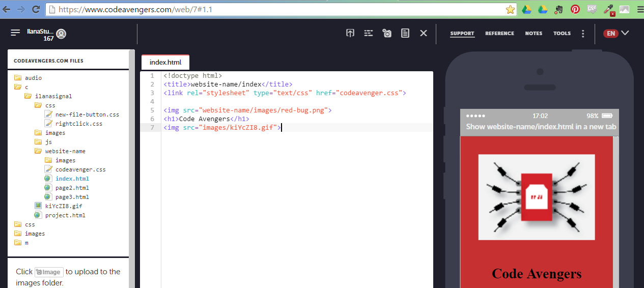Click the upload arrow toolbar icon
Image resolution: width=644 pixels, height=288 pixels.
point(350,33)
